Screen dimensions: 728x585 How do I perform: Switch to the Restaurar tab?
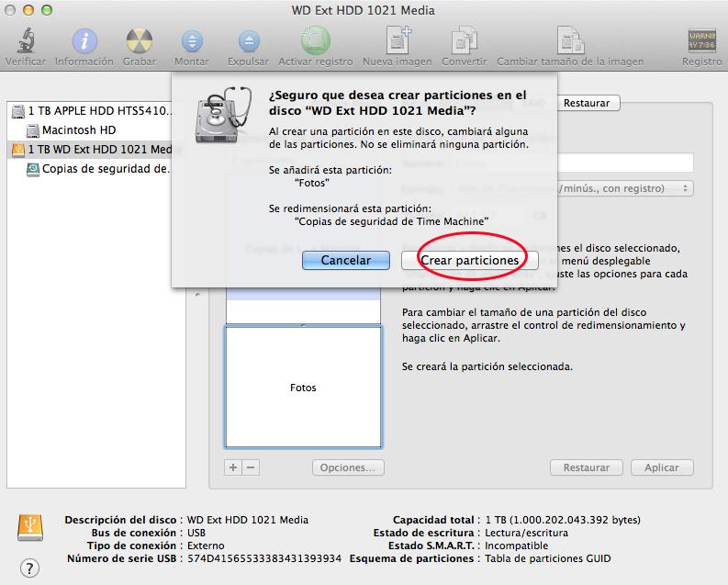pyautogui.click(x=586, y=104)
